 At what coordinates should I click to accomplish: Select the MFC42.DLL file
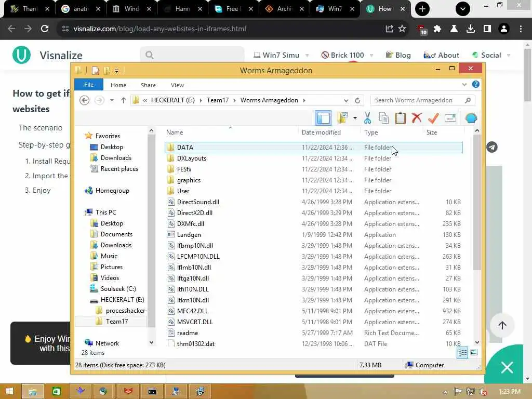coord(314,311)
